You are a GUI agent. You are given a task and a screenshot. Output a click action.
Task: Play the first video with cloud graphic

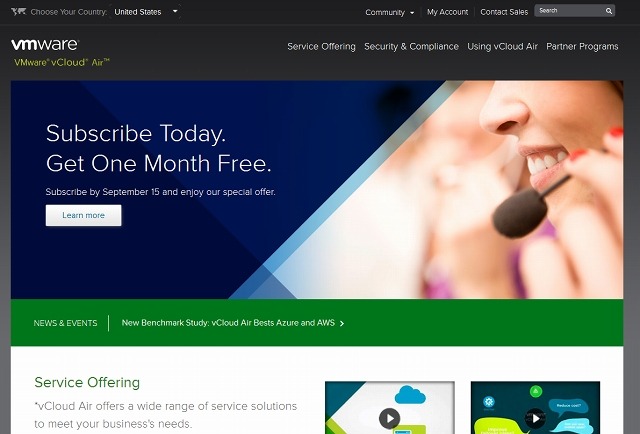389,418
